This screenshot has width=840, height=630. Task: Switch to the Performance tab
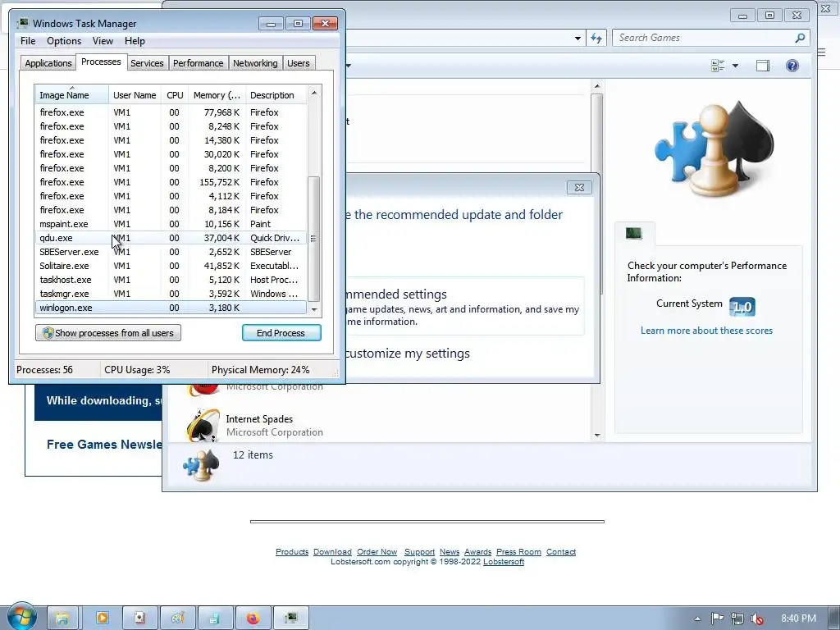coord(198,63)
